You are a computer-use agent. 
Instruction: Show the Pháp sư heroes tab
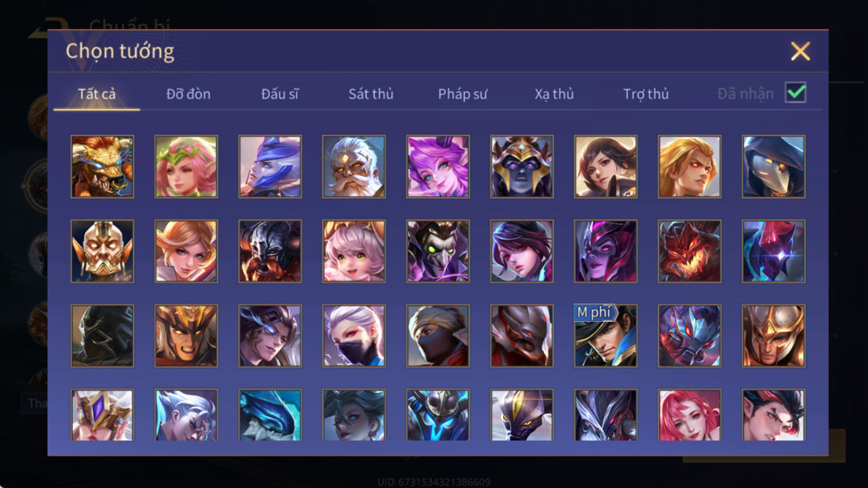point(463,94)
